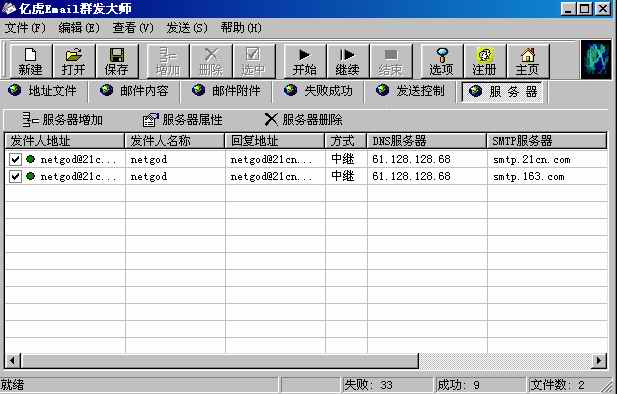Image resolution: width=617 pixels, height=394 pixels.
Task: Click DNS 61.128.128.68 in smtp.163.com row
Action: coord(411,176)
